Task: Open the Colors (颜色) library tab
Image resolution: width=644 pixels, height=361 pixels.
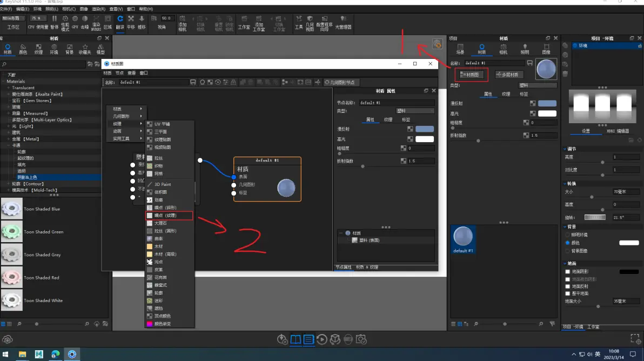Action: pyautogui.click(x=23, y=49)
